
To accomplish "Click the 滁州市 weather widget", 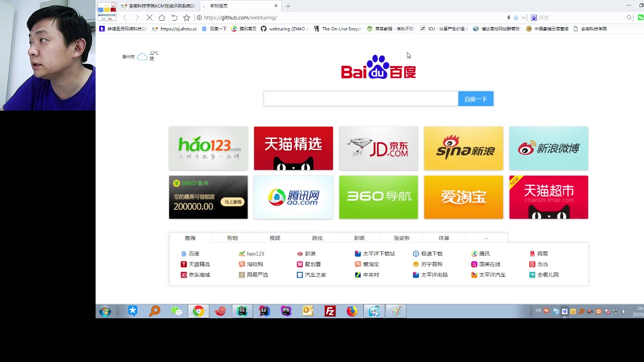I will pyautogui.click(x=140, y=56).
